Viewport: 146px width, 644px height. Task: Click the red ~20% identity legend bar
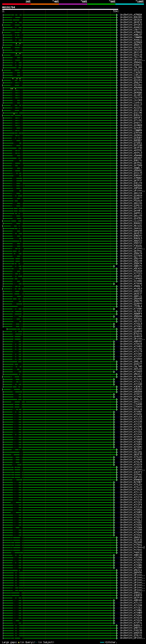pos(16,4)
